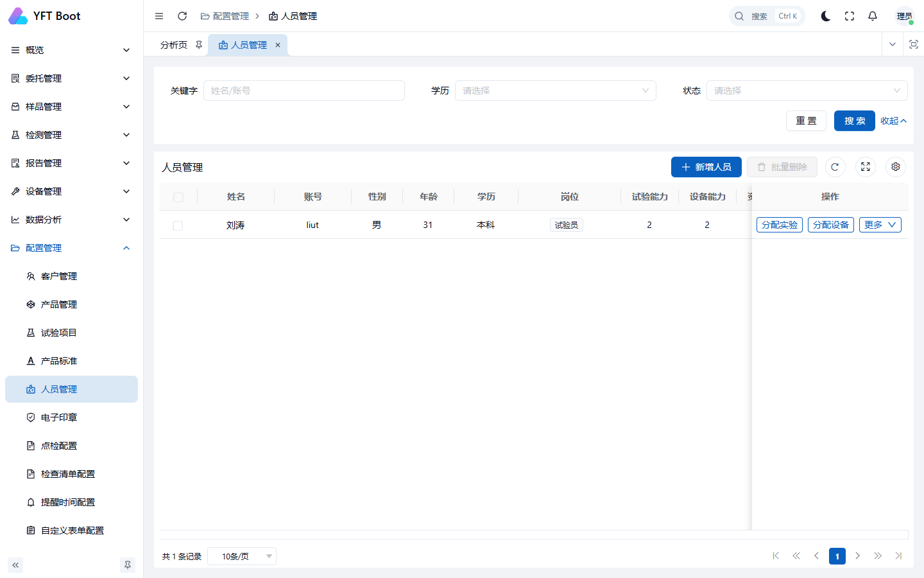The height and width of the screenshot is (578, 924).
Task: Expand the 委托管理 menu
Action: (x=71, y=78)
